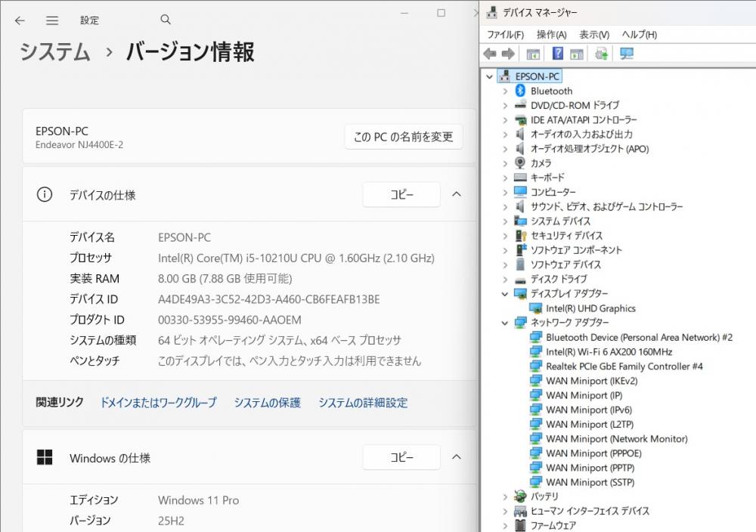Image resolution: width=756 pixels, height=532 pixels.
Task: Click この PC の名前を変更 button
Action: click(x=404, y=137)
